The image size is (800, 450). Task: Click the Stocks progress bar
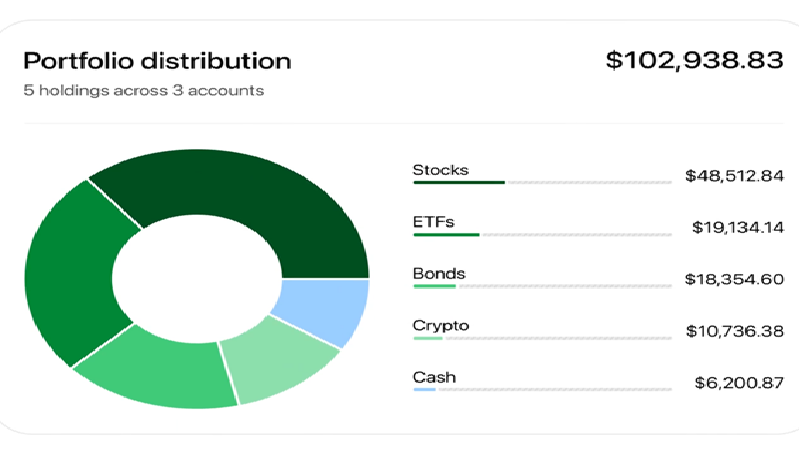(542, 182)
